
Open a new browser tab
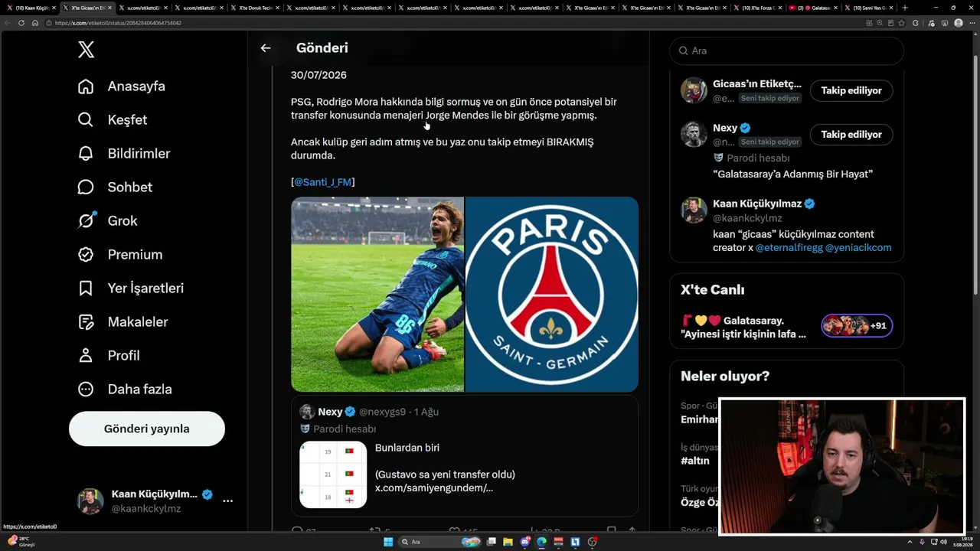(905, 8)
